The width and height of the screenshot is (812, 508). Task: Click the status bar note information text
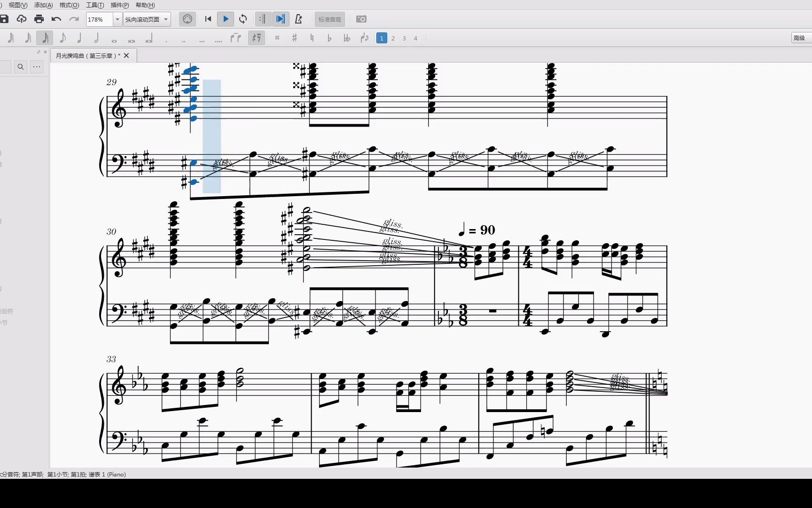(x=63, y=474)
